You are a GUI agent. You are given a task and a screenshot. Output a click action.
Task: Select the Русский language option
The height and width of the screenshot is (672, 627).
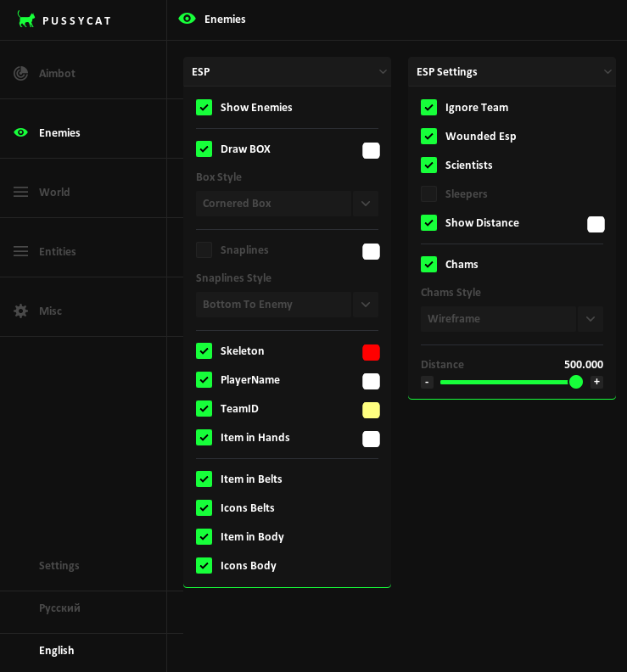click(x=59, y=608)
